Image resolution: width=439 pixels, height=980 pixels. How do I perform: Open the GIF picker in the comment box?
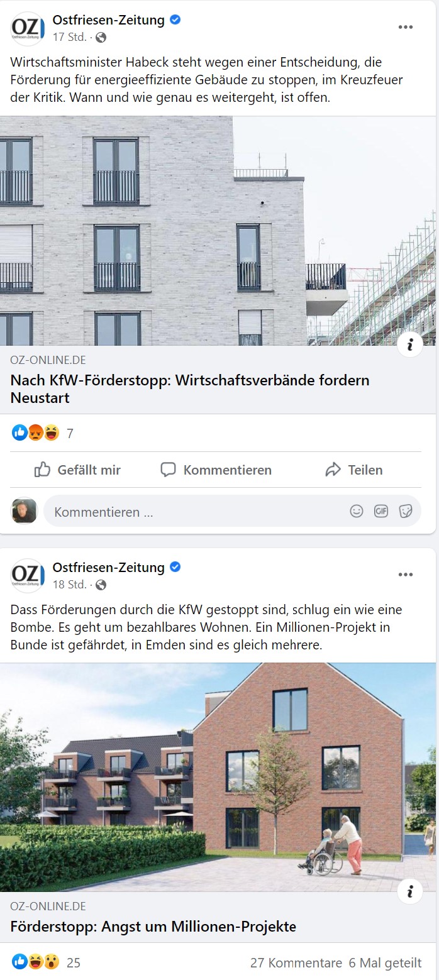381,511
